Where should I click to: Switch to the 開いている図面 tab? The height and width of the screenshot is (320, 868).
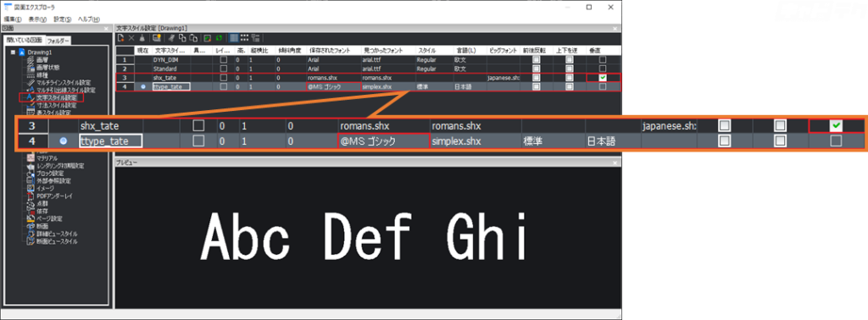point(25,40)
